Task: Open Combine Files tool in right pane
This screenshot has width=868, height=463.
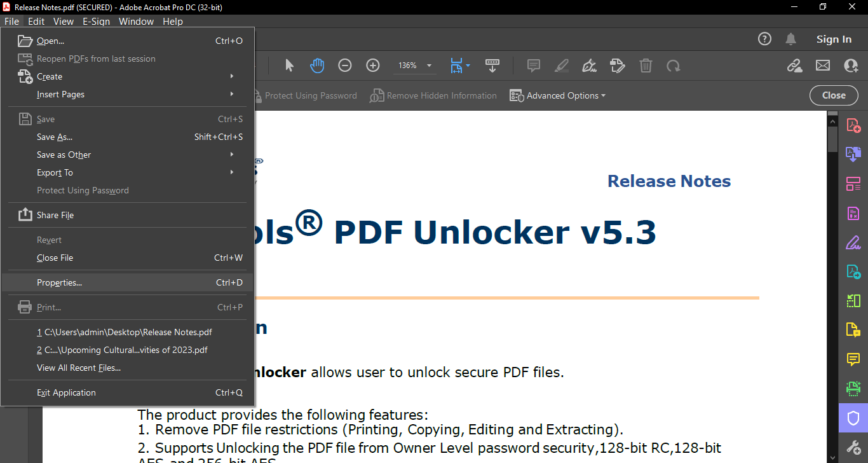Action: (853, 153)
